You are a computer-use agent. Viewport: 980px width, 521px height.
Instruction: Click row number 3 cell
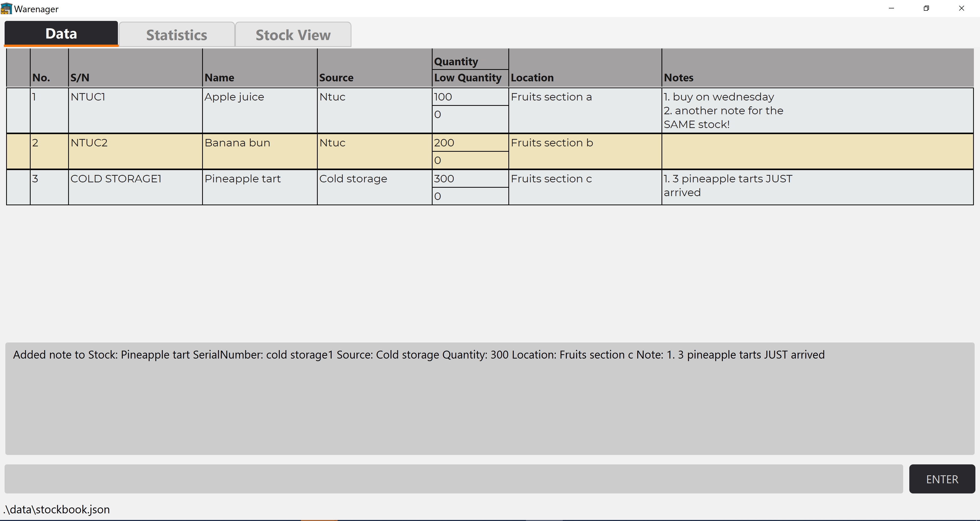(x=50, y=187)
